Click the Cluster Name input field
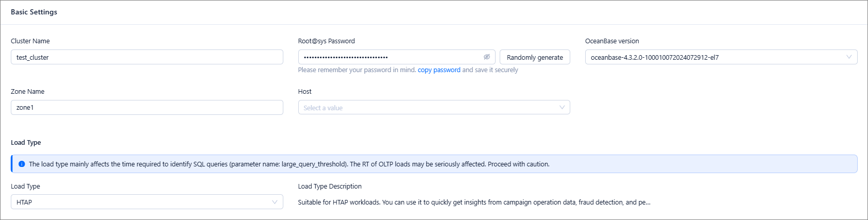Image resolution: width=868 pixels, height=220 pixels. click(x=147, y=57)
